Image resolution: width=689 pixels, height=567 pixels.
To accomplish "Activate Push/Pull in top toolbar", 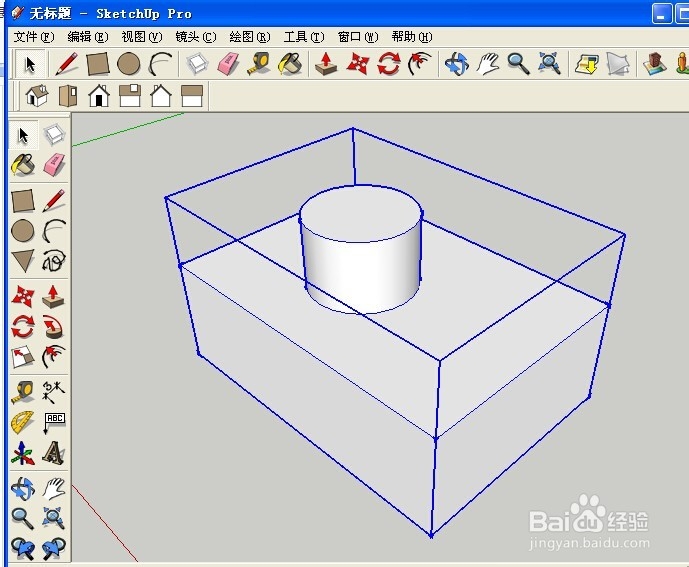I will tap(326, 64).
